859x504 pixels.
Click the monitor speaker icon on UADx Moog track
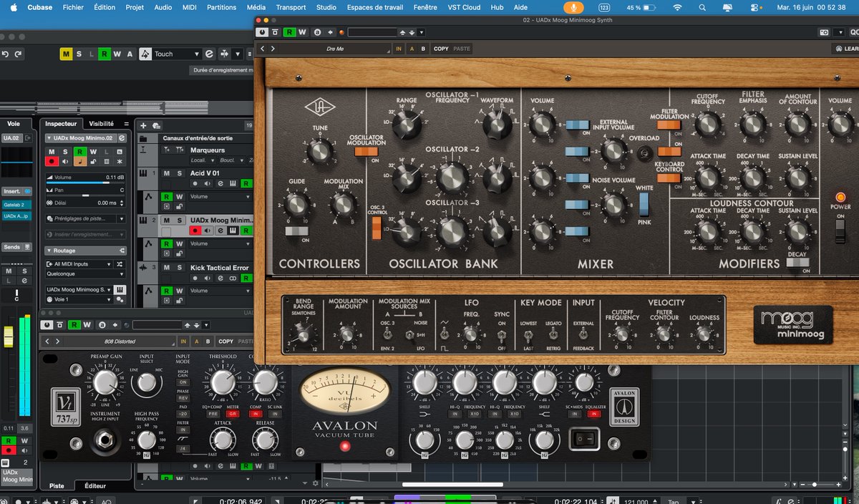(206, 231)
